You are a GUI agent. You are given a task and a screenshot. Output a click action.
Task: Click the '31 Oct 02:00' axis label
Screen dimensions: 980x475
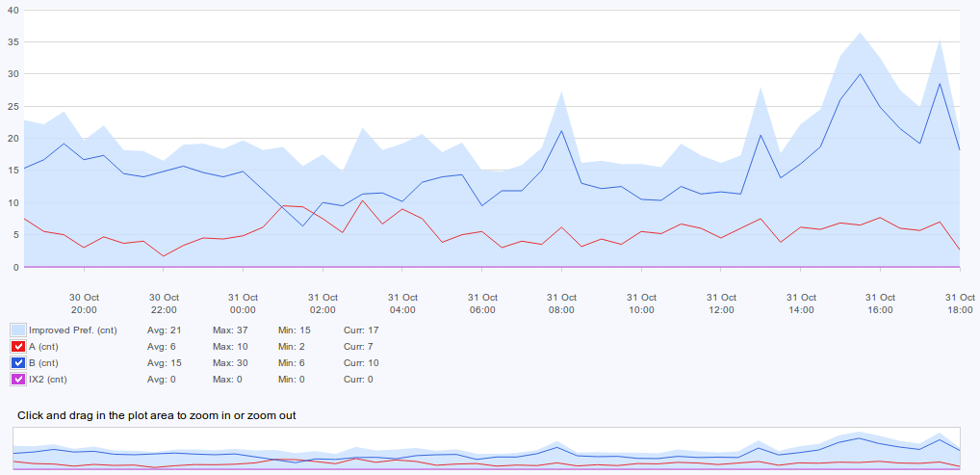point(322,303)
